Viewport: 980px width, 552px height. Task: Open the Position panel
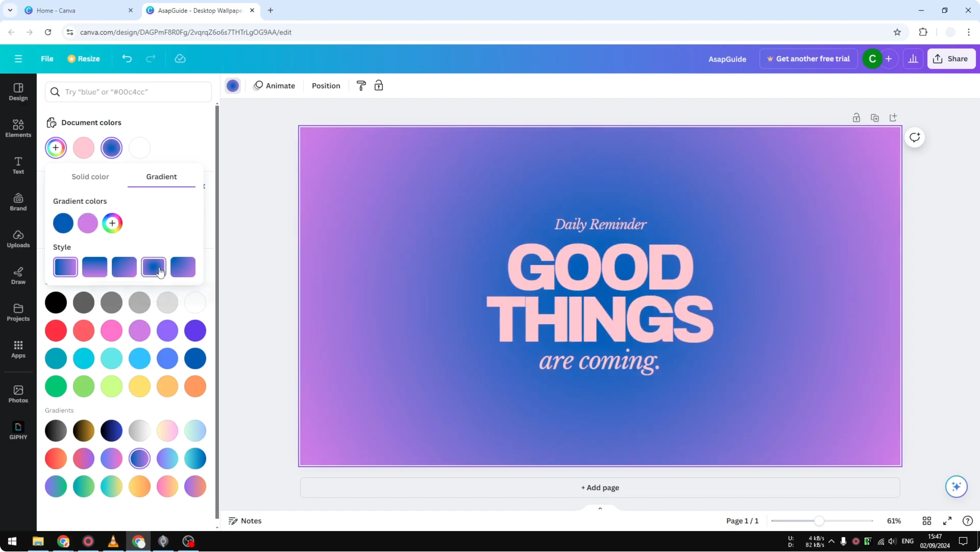pos(326,86)
